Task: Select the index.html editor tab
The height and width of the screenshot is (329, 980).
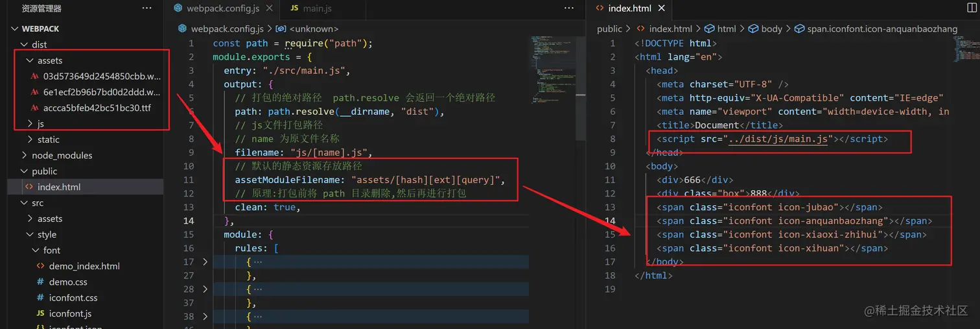Action: pyautogui.click(x=629, y=8)
